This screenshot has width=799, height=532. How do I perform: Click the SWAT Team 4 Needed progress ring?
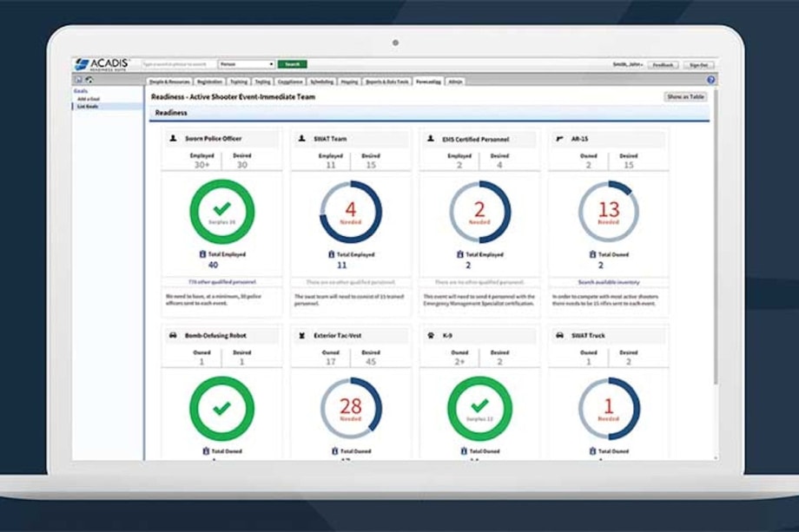[351, 212]
